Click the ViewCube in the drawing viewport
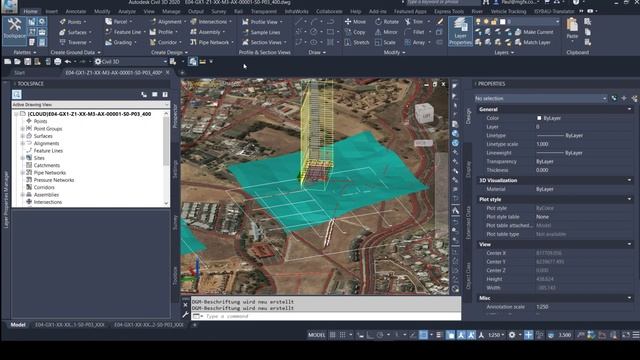 tap(424, 113)
